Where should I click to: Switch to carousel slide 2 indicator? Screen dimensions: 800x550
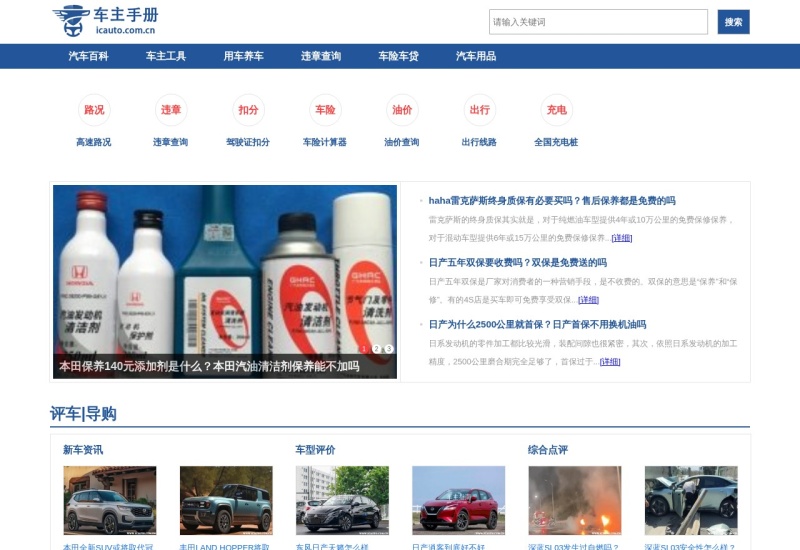click(x=377, y=349)
